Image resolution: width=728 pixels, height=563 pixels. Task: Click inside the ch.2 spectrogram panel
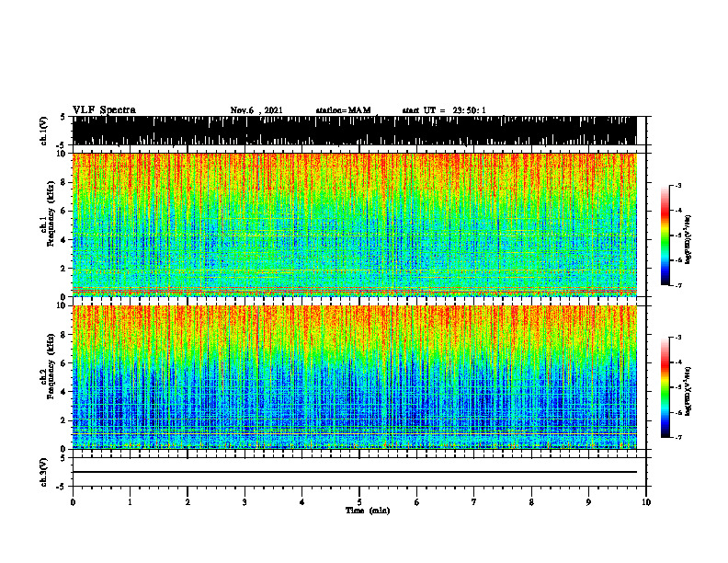tap(355, 377)
